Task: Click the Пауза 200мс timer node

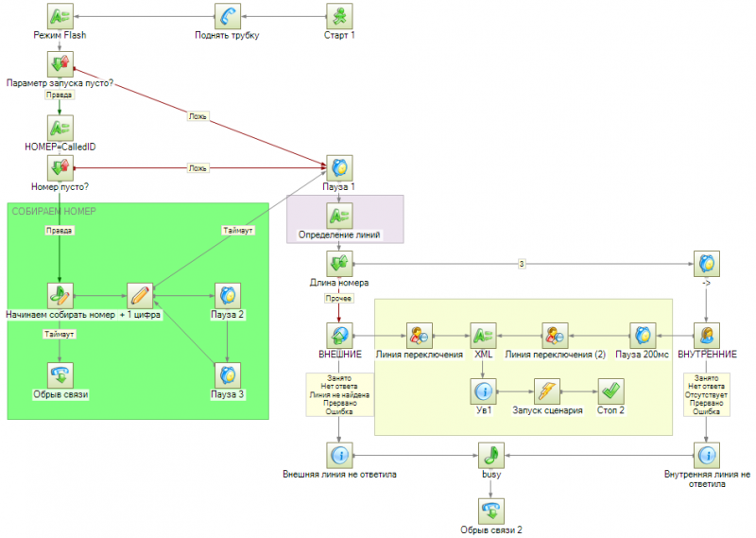Action: tap(643, 336)
